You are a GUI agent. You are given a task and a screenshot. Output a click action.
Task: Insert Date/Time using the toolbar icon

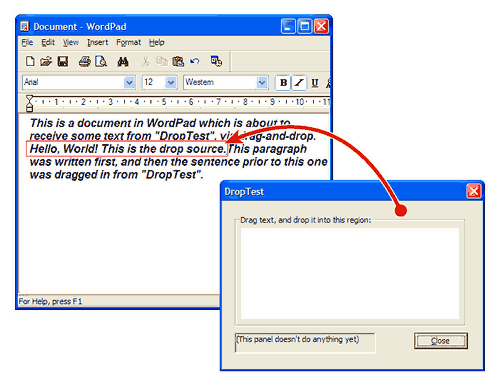point(216,61)
